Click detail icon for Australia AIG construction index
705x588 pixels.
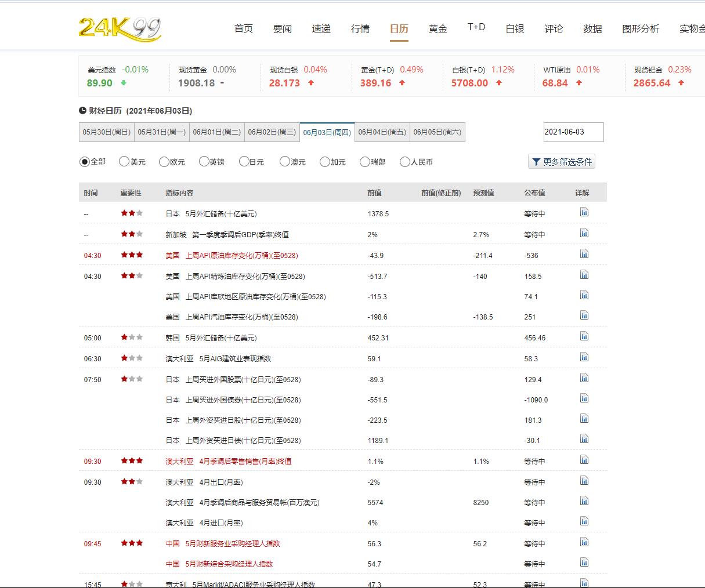584,357
